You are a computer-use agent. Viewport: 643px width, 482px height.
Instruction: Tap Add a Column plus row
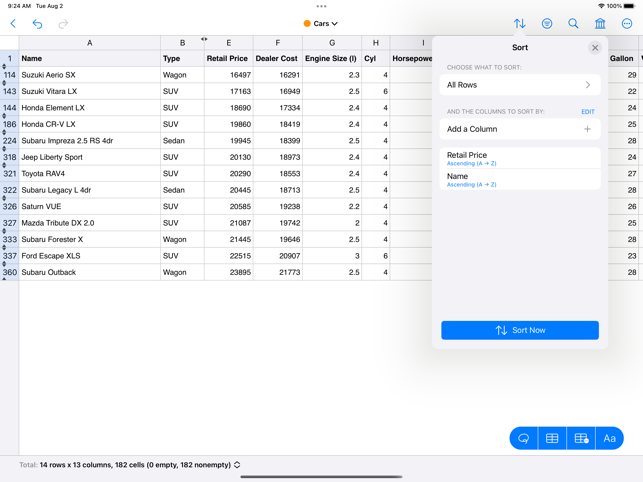click(519, 129)
